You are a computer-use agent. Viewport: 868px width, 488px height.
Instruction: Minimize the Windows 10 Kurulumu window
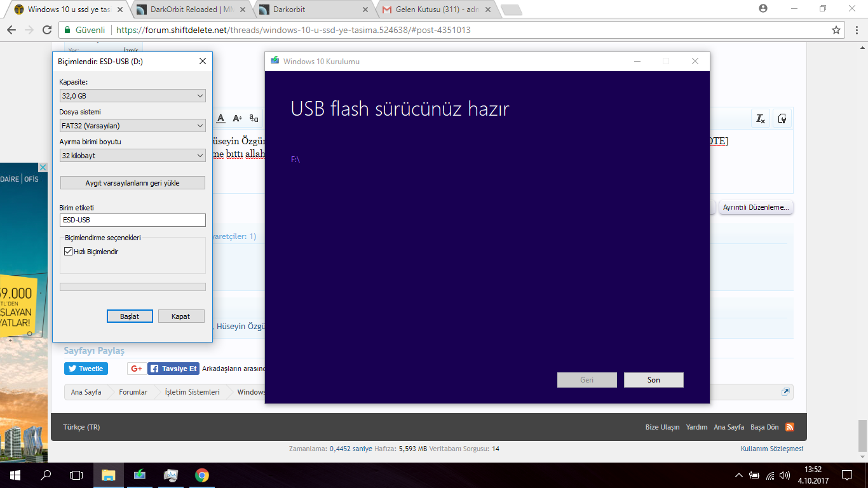pos(637,61)
